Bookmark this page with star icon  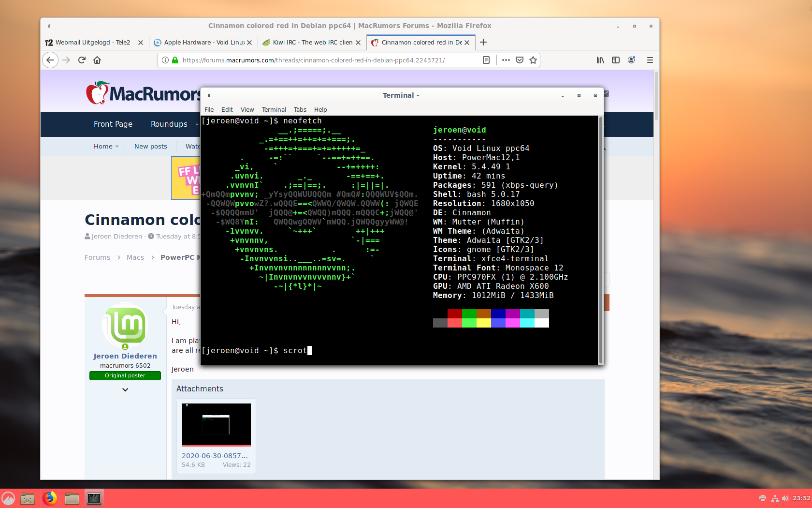(x=533, y=60)
